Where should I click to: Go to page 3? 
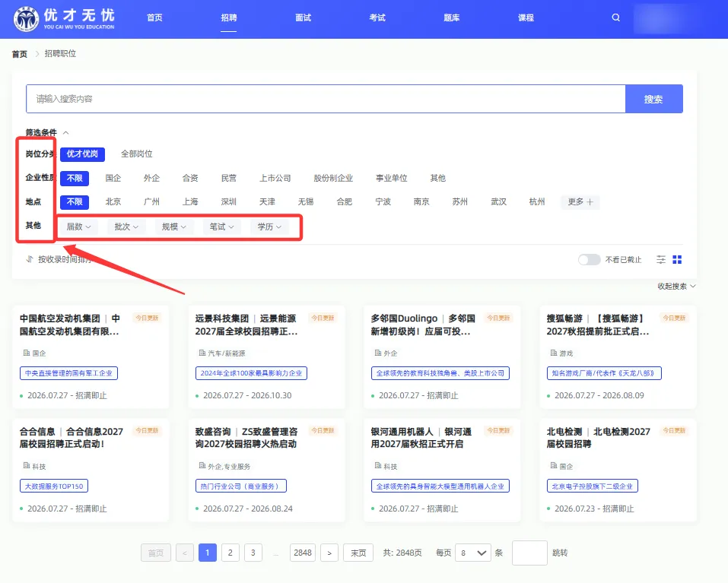[x=253, y=553]
